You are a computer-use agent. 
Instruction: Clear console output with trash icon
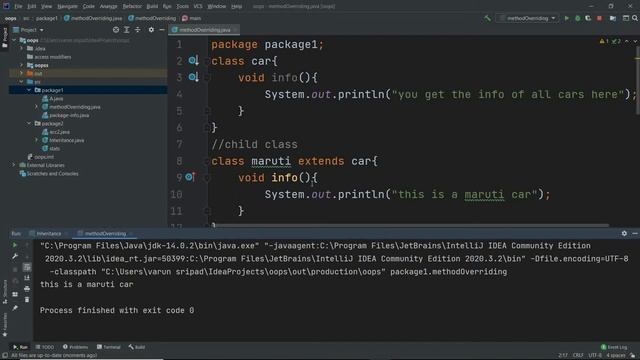point(27,300)
